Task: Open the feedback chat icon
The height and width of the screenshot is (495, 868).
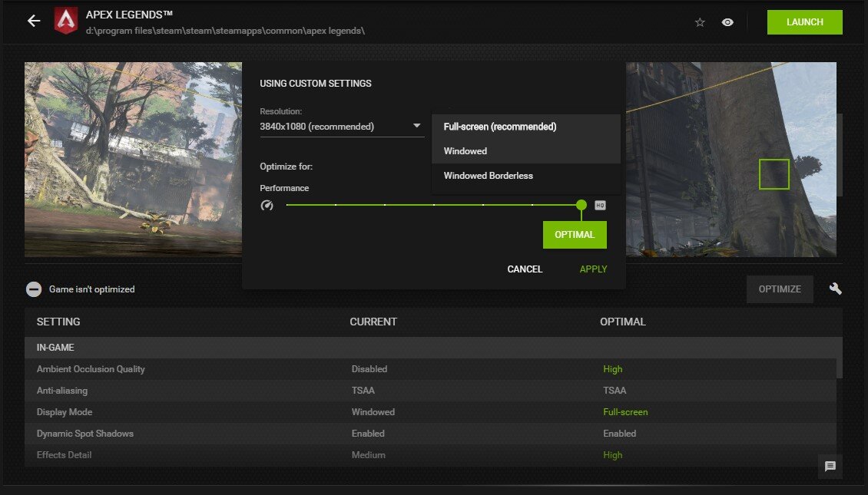Action: click(830, 467)
